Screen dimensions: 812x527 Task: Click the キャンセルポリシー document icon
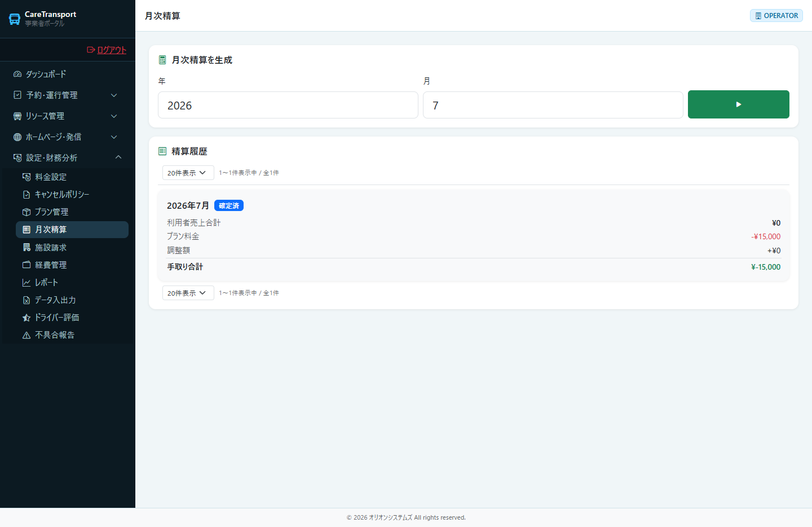point(27,195)
